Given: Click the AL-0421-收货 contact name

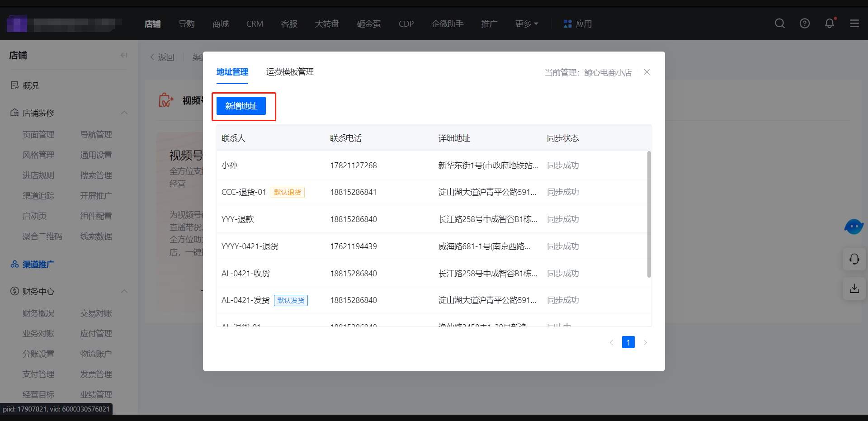Looking at the screenshot, I should coord(245,273).
